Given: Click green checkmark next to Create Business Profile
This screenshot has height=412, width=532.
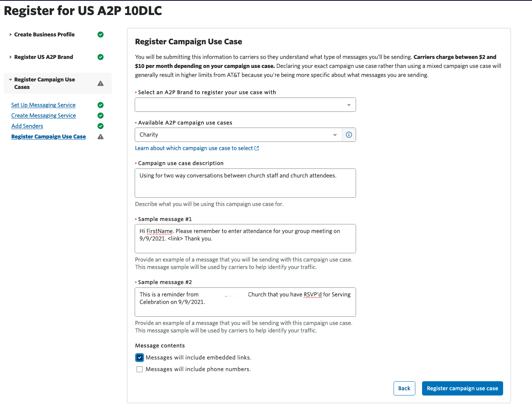Looking at the screenshot, I should (x=101, y=35).
